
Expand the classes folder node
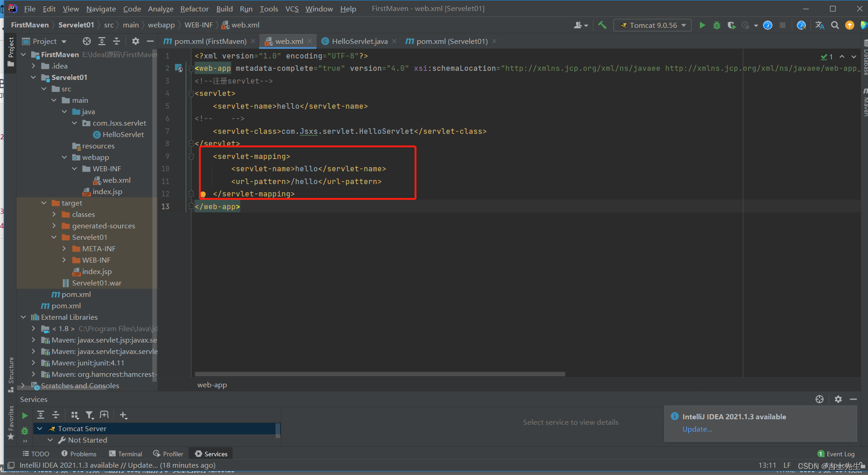[x=54, y=215]
